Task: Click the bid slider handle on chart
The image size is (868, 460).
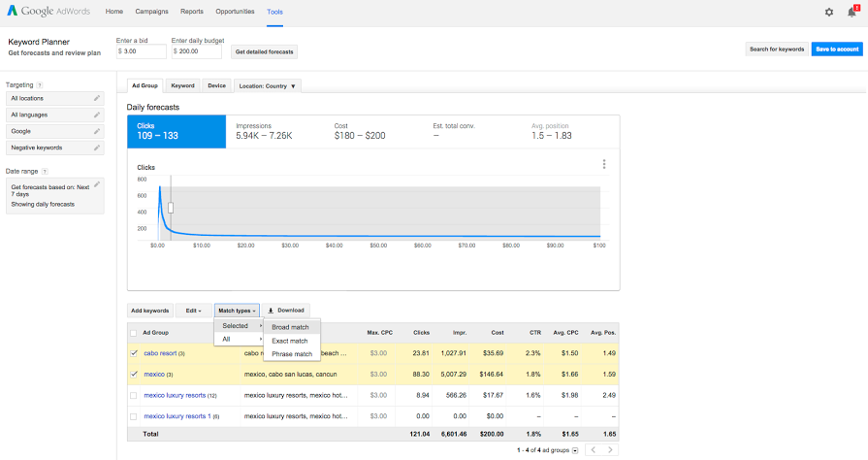Action: 171,207
